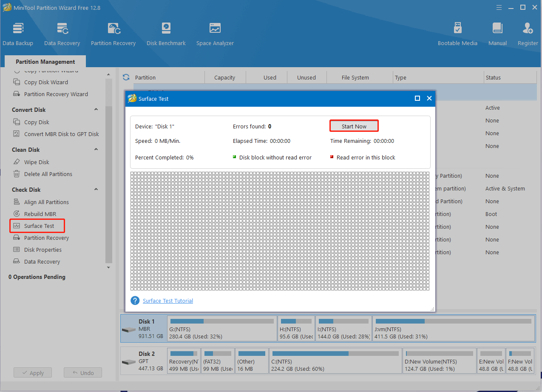The image size is (542, 392).
Task: Maximize the Surface Test dialog
Action: 417,98
